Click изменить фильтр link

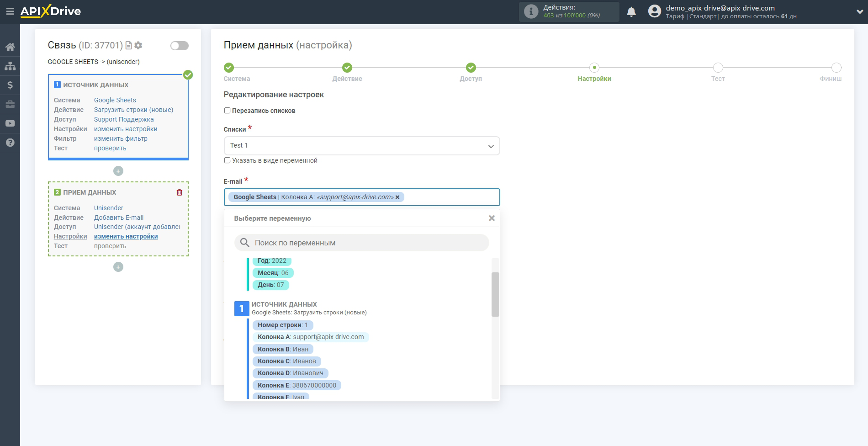coord(121,138)
